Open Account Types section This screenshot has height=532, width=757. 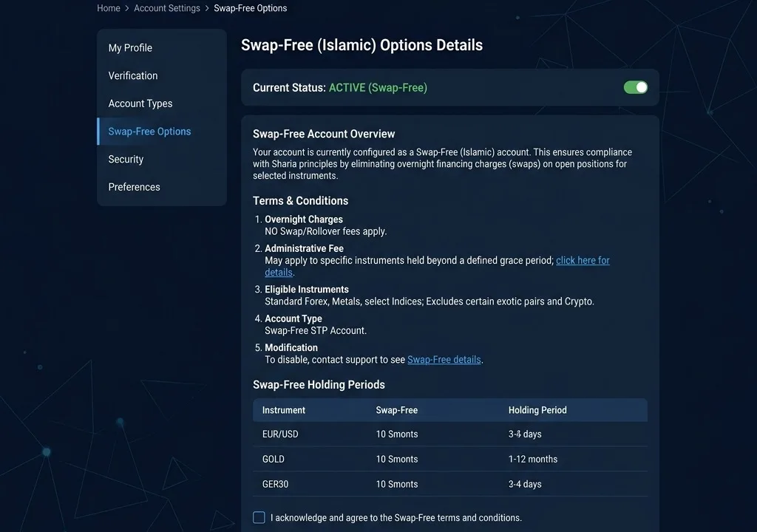[140, 103]
